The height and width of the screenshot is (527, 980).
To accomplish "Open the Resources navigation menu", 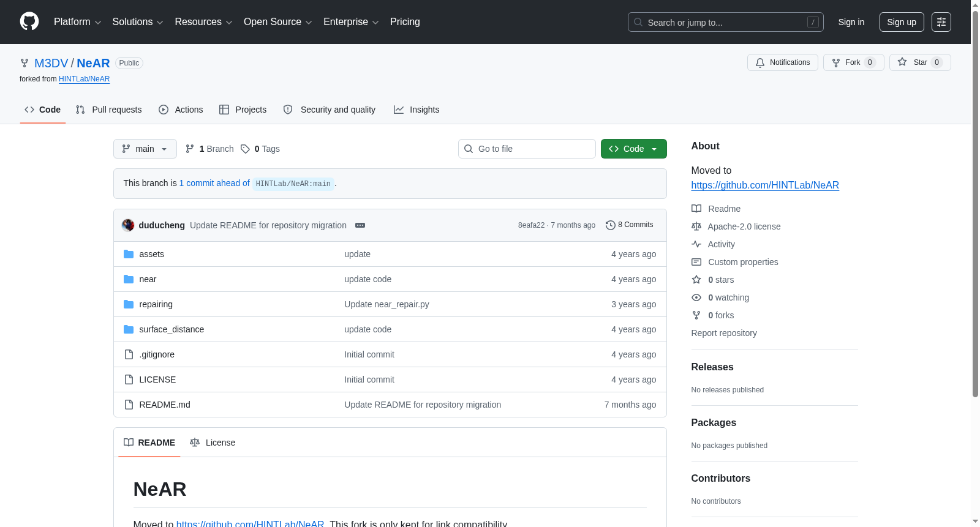I will pos(203,22).
